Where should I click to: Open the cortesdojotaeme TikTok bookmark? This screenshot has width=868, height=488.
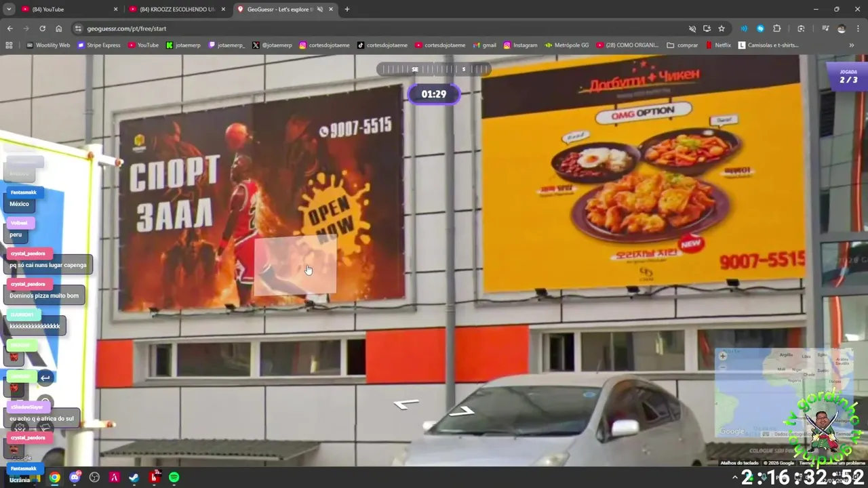tap(382, 45)
